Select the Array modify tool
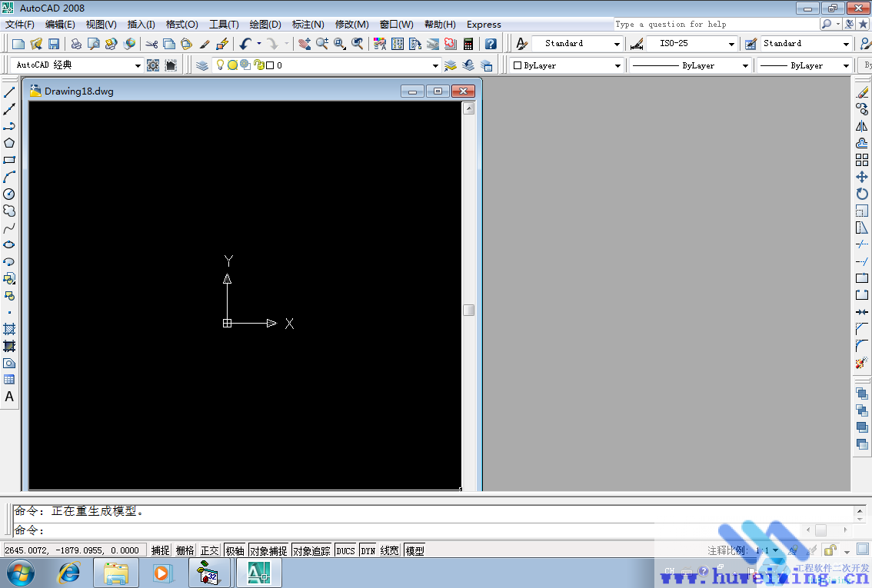872x588 pixels. pyautogui.click(x=862, y=160)
